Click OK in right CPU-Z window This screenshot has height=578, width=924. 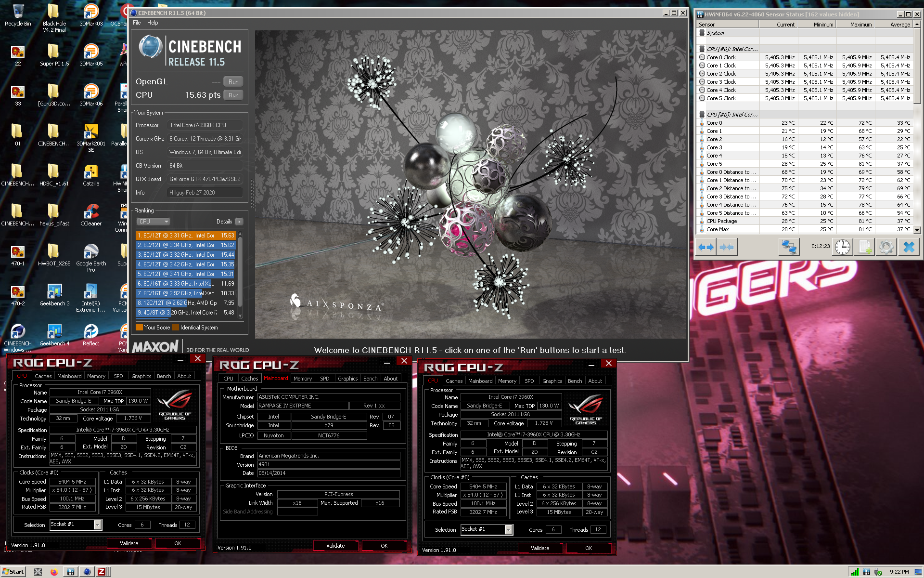tap(589, 548)
